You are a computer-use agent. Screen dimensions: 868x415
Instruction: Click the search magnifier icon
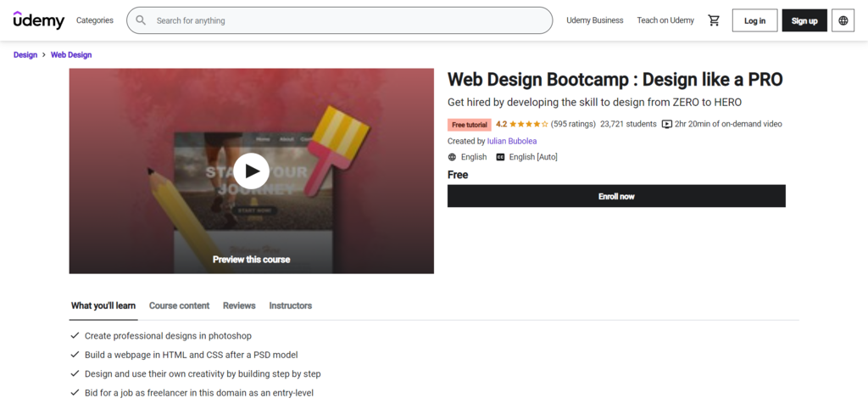point(141,20)
